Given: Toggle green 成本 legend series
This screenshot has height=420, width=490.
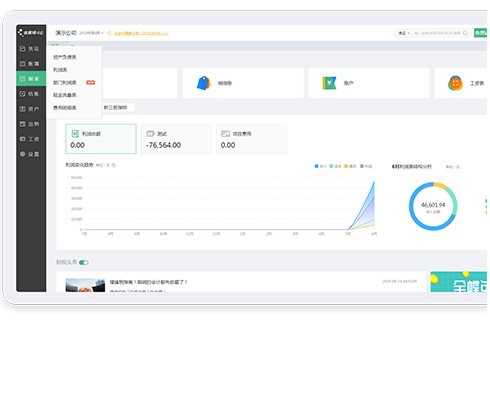Looking at the screenshot, I should coord(336,166).
